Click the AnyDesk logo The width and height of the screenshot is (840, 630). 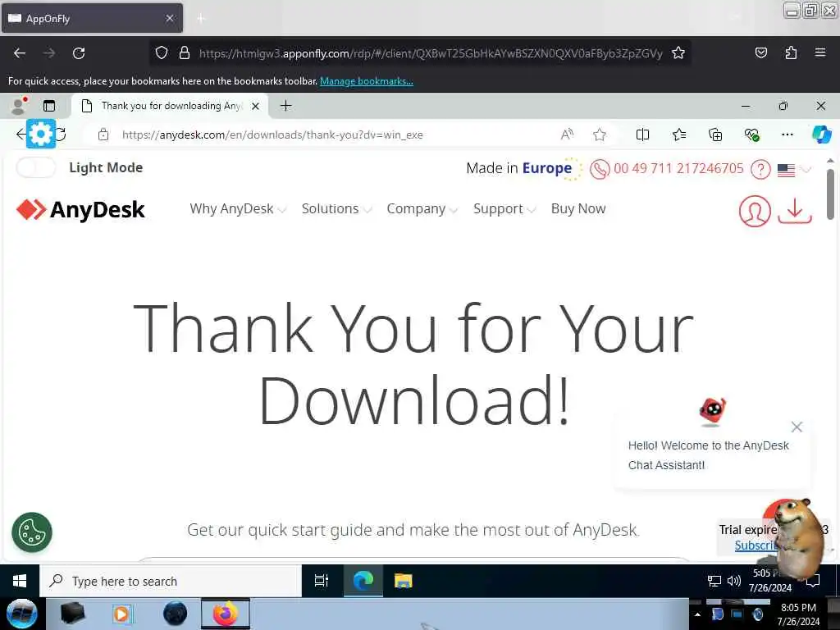coord(80,209)
